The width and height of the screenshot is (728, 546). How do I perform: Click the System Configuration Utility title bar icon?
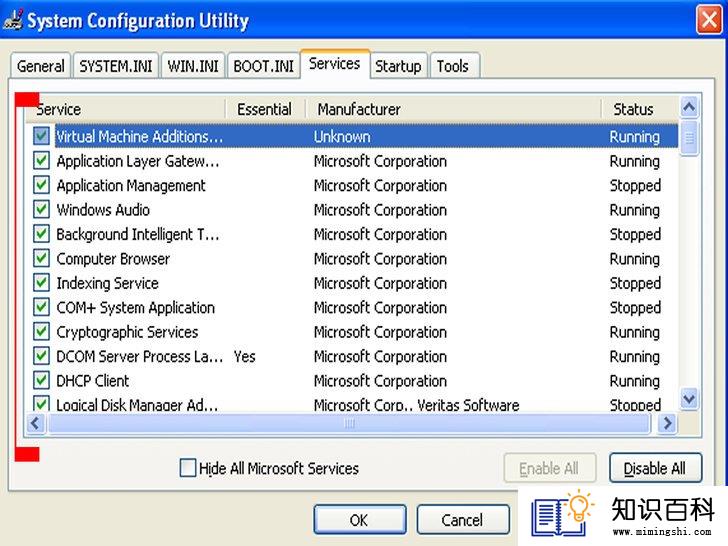(13, 20)
